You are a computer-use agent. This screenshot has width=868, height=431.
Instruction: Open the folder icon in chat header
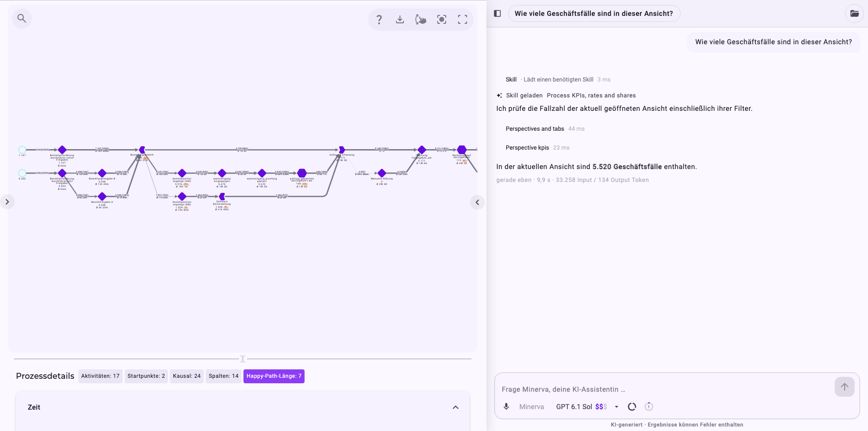pyautogui.click(x=855, y=13)
